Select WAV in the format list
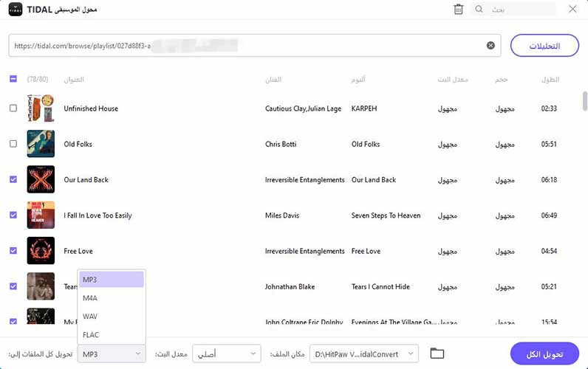588x369 pixels. 112,316
